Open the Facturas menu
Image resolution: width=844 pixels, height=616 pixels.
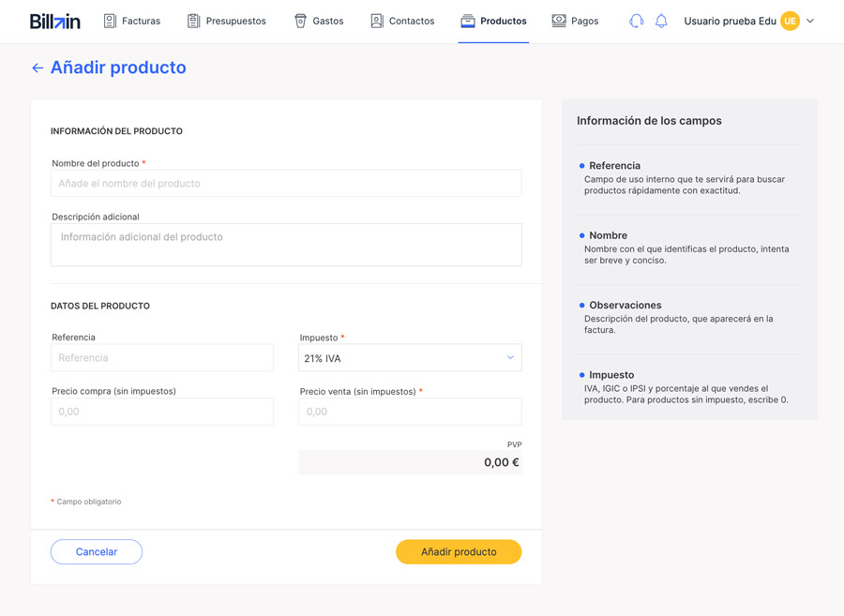click(132, 21)
